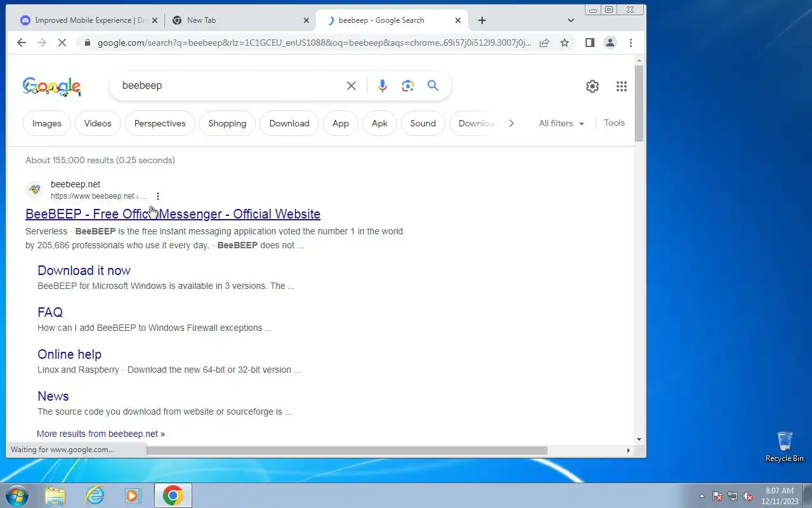Viewport: 812px width, 508px height.
Task: Open BeeBEEP Free Office Messenger result
Action: pyautogui.click(x=173, y=214)
